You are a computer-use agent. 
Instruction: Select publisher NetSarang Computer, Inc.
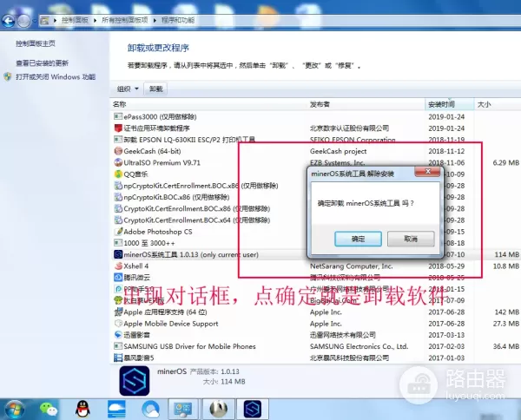pyautogui.click(x=351, y=266)
